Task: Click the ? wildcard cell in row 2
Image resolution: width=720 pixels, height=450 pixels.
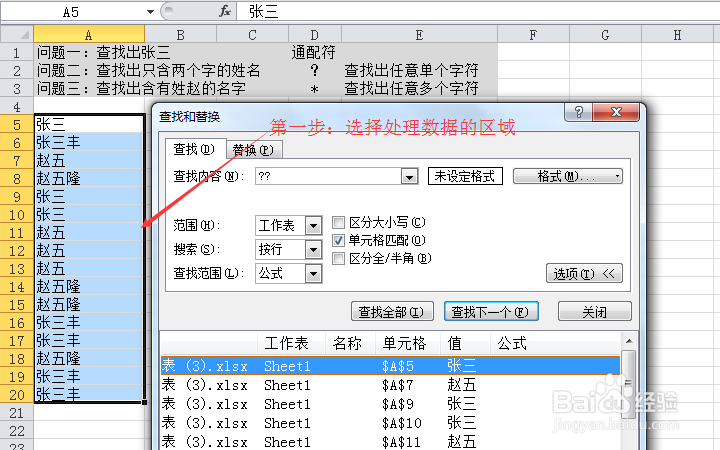Action: (315, 70)
